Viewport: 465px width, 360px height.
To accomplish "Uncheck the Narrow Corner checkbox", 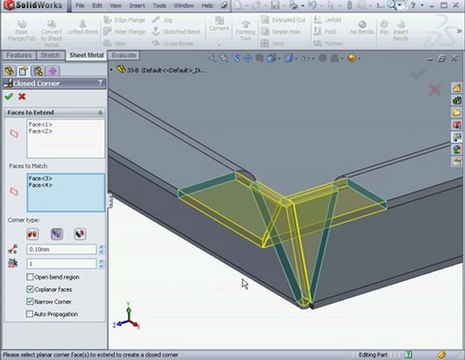I will pos(30,302).
